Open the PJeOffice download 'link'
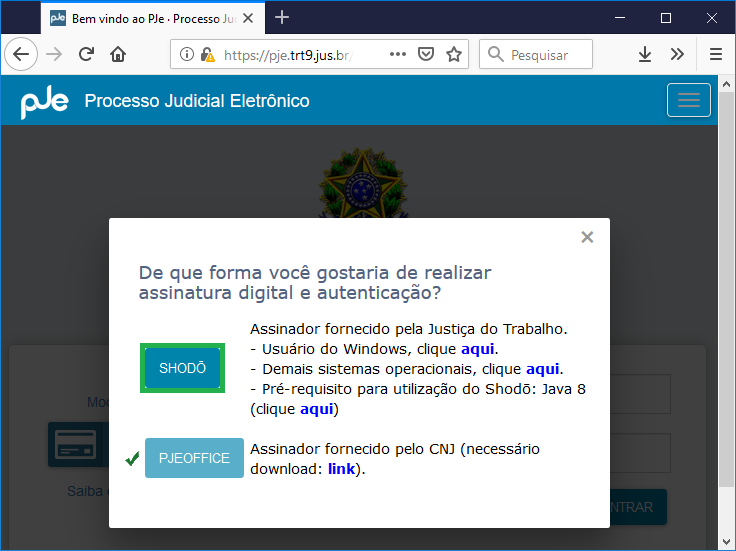The width and height of the screenshot is (736, 551). (341, 469)
